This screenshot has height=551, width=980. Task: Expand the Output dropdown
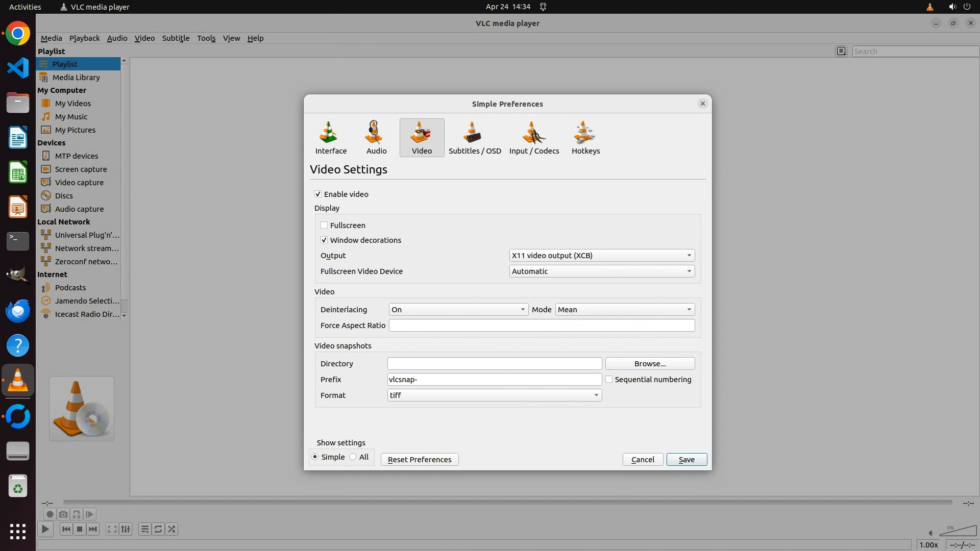(602, 255)
